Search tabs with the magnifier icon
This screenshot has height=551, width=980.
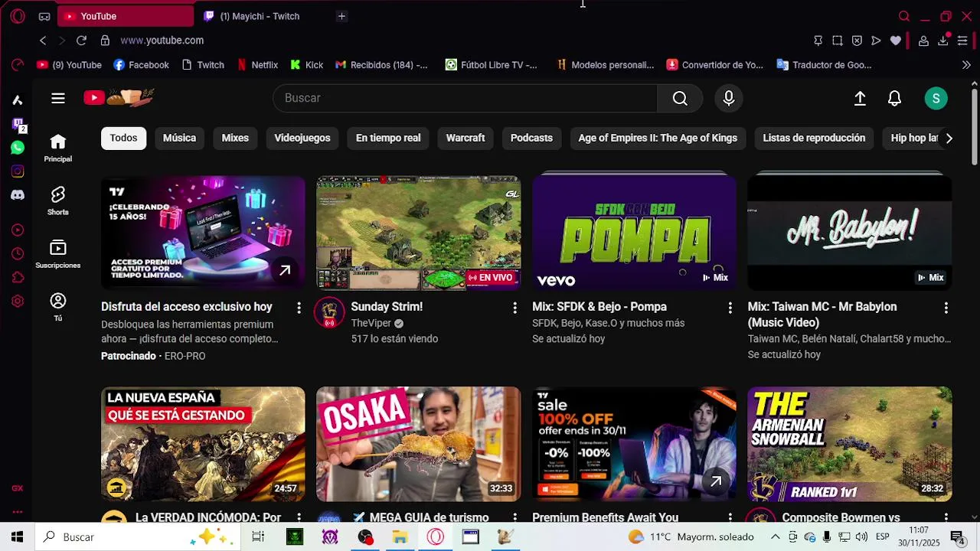point(904,16)
